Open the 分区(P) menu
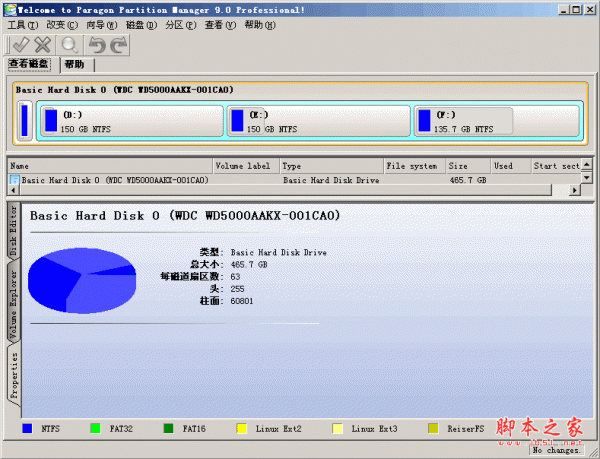 [x=181, y=25]
